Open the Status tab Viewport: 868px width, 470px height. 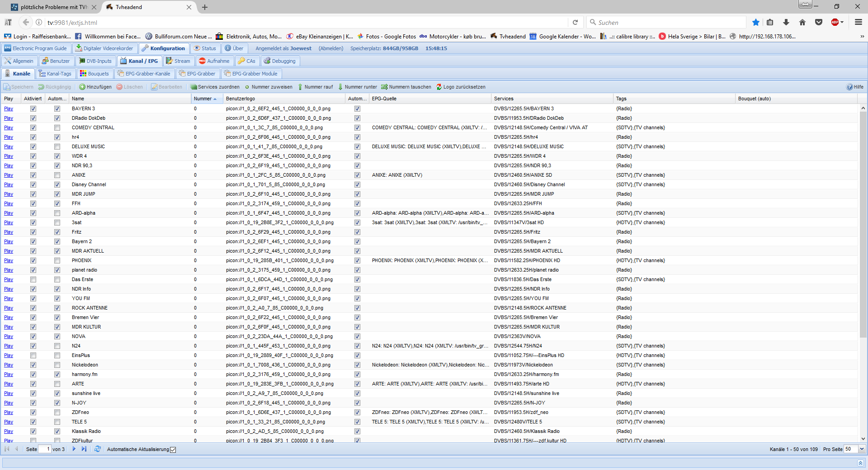(205, 48)
